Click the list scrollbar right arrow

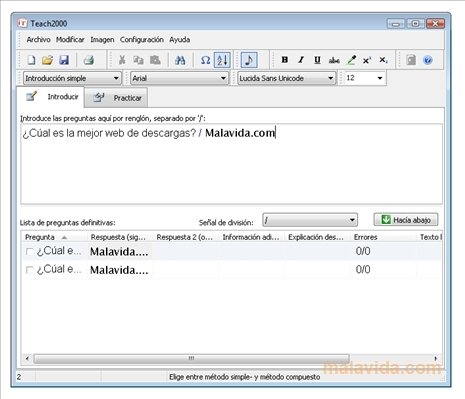point(436,359)
